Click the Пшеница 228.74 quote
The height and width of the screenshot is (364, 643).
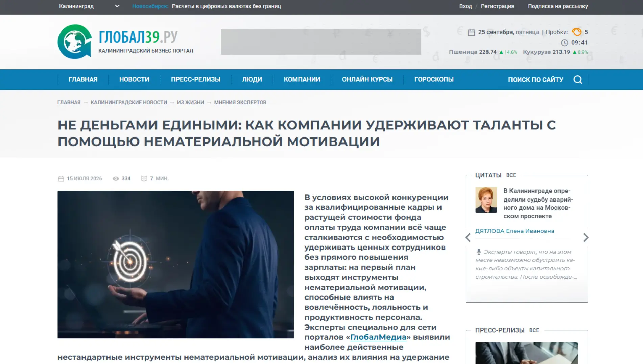483,52
